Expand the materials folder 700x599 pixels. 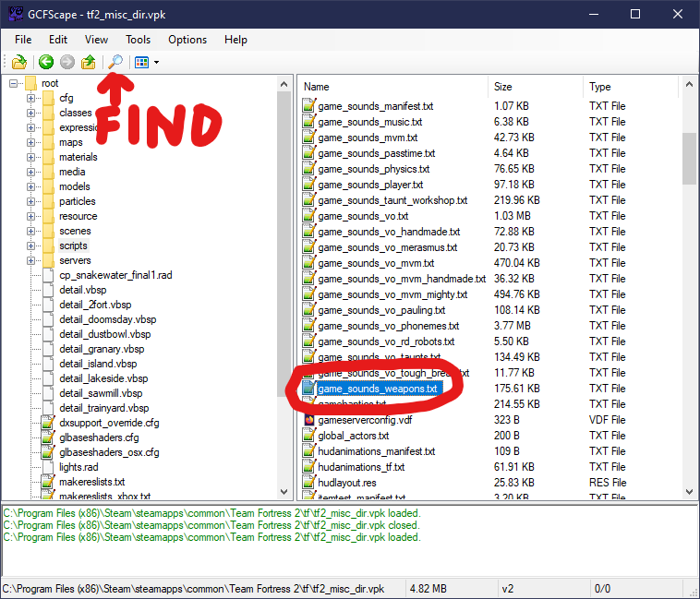point(30,157)
